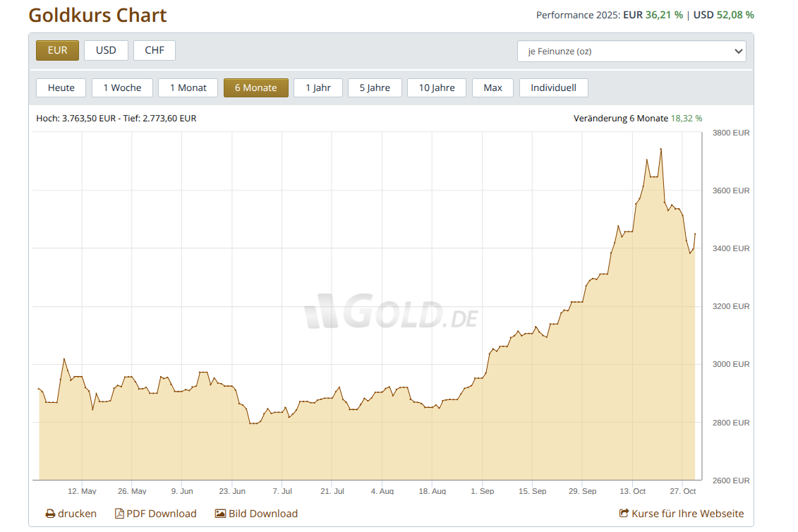Choose the 6 Monate range
Viewport: 798px width, 532px height.
(x=255, y=87)
